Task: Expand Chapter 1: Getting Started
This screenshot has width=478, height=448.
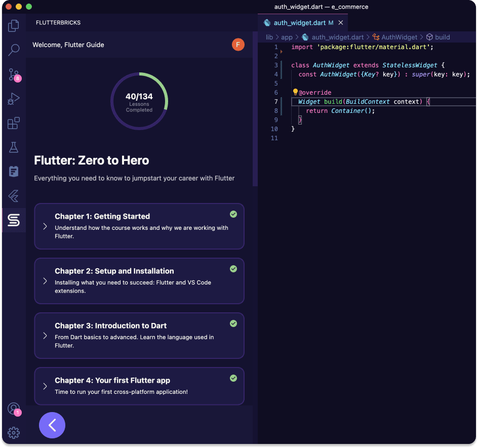Action: (44, 226)
